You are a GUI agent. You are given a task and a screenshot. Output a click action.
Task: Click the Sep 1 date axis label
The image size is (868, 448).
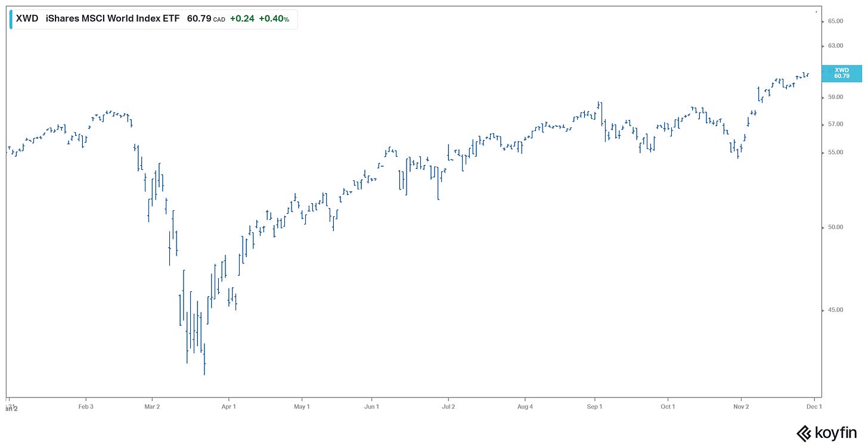point(595,407)
